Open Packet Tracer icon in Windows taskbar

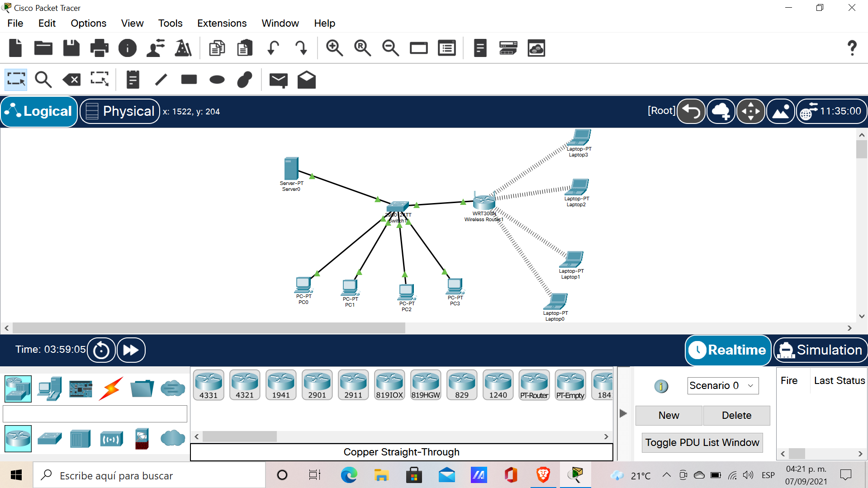click(x=575, y=475)
